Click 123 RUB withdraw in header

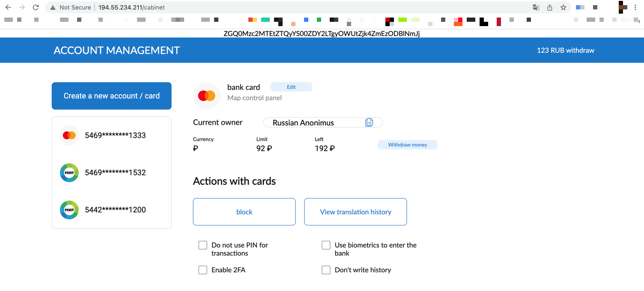566,50
